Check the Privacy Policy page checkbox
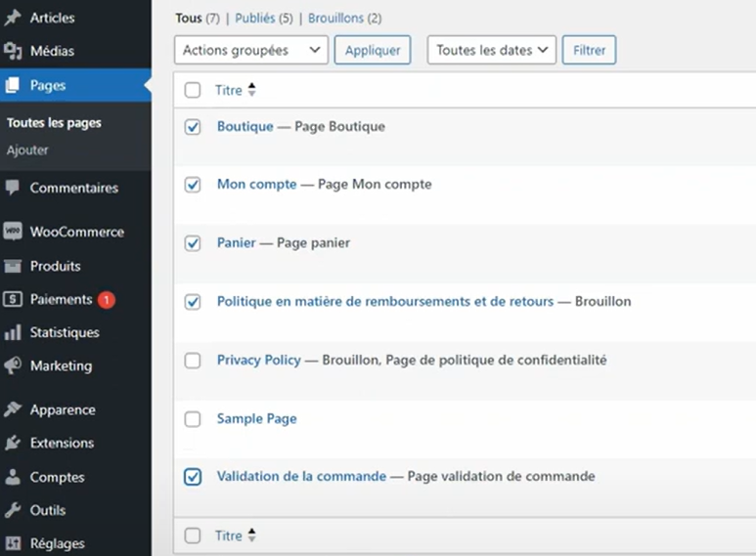756x556 pixels. pos(193,361)
